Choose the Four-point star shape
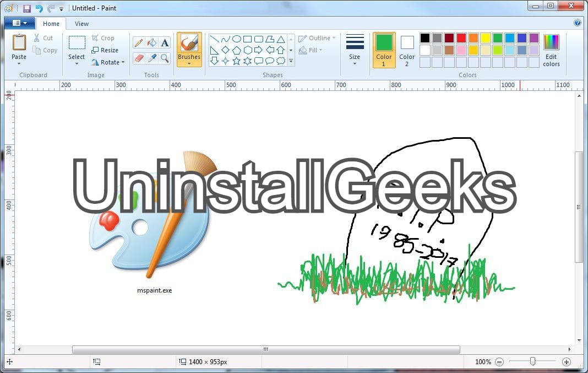The height and width of the screenshot is (373, 588). point(225,61)
